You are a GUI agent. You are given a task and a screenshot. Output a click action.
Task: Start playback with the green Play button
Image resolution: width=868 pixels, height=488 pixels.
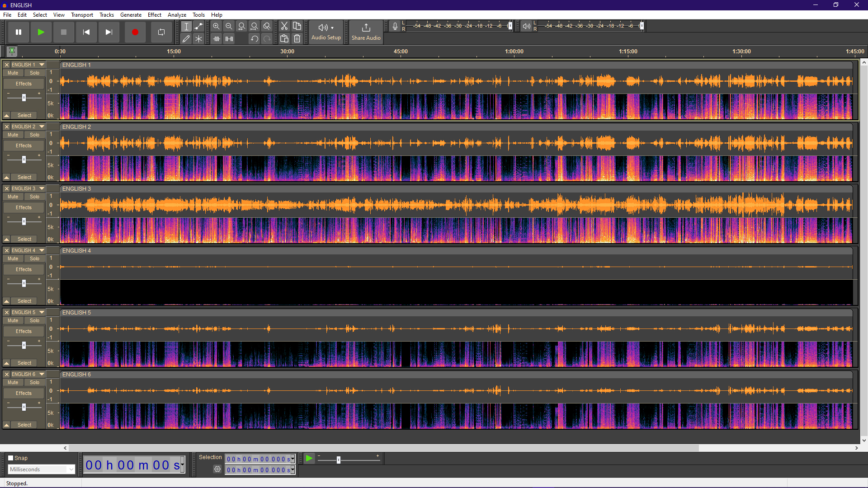(41, 32)
